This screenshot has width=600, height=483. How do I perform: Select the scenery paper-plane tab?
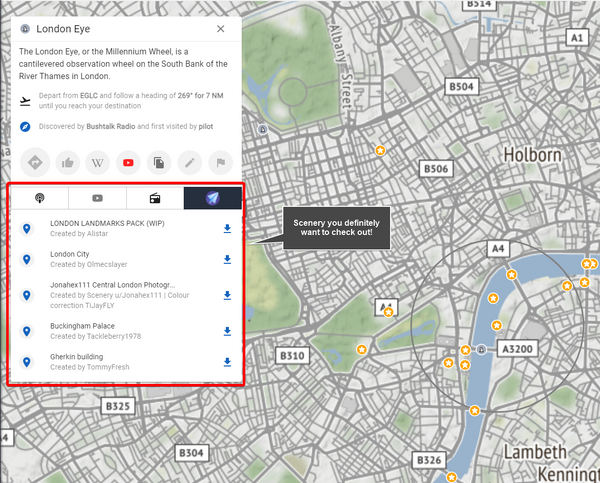[212, 198]
